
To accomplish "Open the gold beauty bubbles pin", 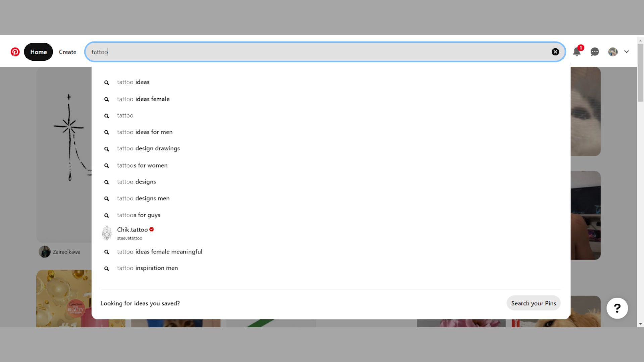I will tap(64, 299).
